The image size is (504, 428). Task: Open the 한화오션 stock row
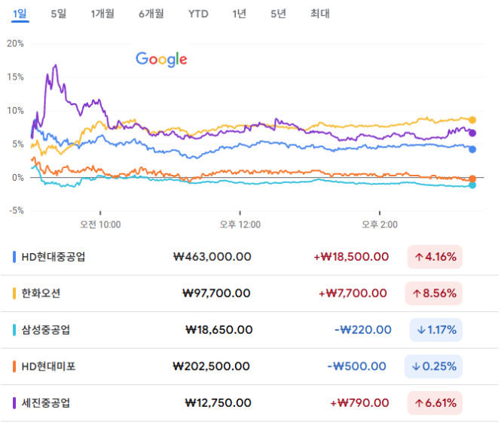click(249, 293)
